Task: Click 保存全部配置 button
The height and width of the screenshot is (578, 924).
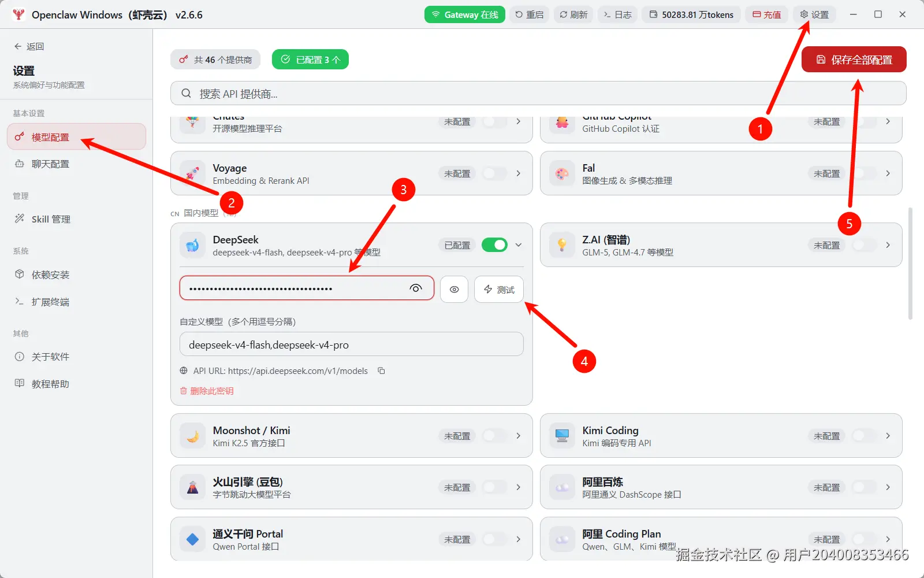Action: click(854, 60)
